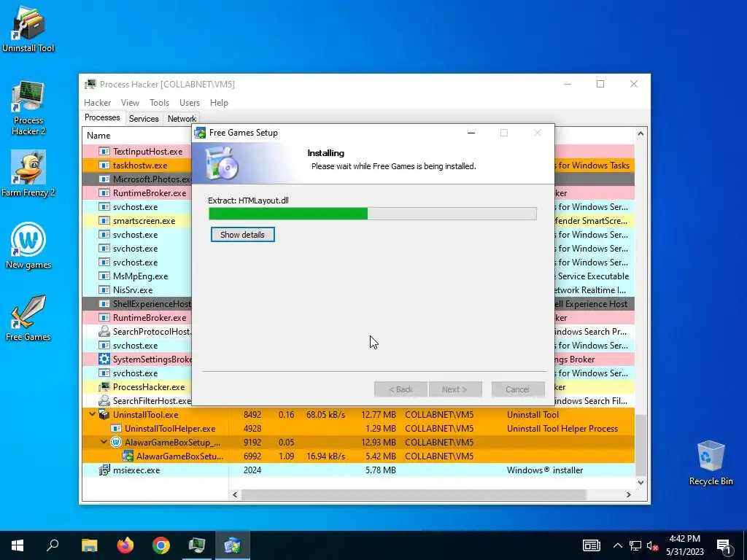Click the Cancel button in setup
The image size is (747, 560).
[518, 389]
